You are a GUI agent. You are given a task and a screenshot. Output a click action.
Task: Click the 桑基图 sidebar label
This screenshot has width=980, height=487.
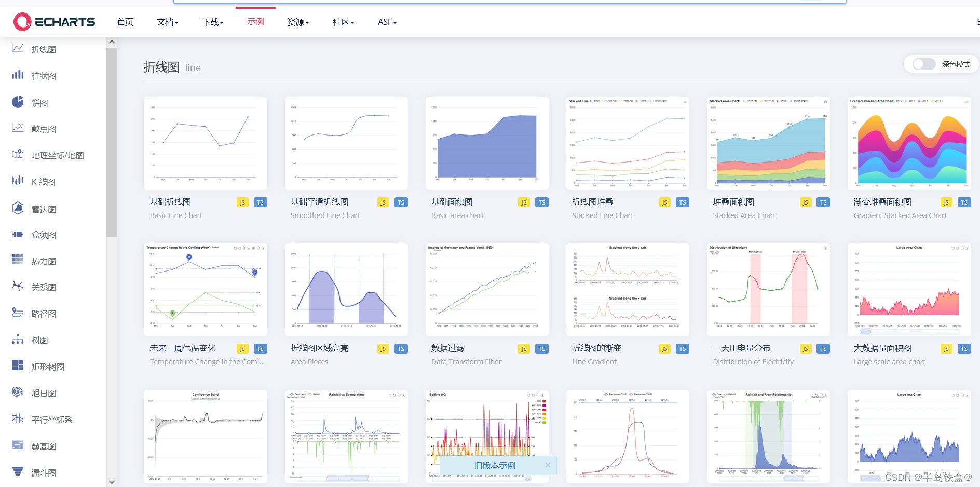click(x=44, y=446)
